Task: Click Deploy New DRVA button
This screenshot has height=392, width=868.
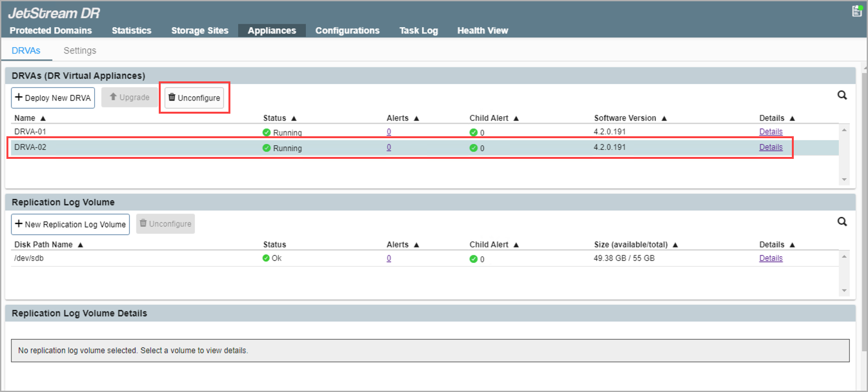Action: [53, 98]
